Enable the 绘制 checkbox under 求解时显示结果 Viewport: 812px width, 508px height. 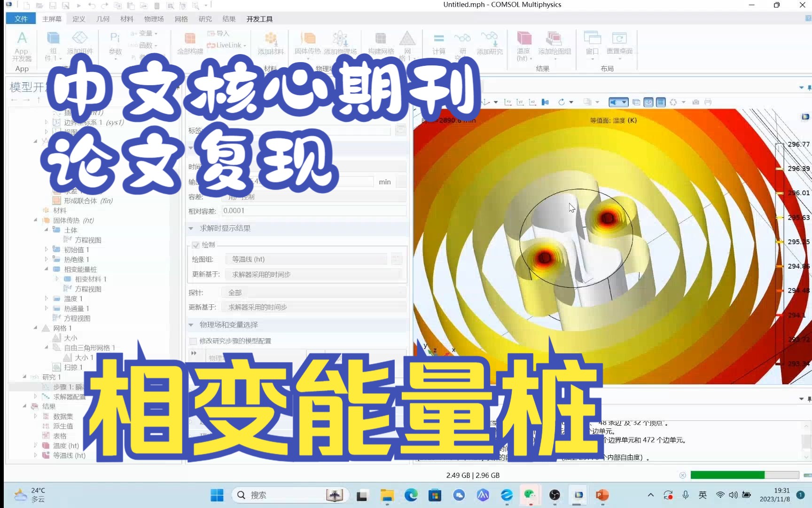click(195, 245)
